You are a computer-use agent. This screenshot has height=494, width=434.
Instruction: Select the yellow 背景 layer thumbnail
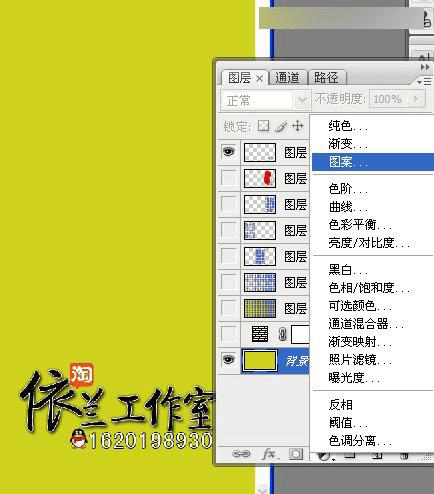pyautogui.click(x=260, y=360)
